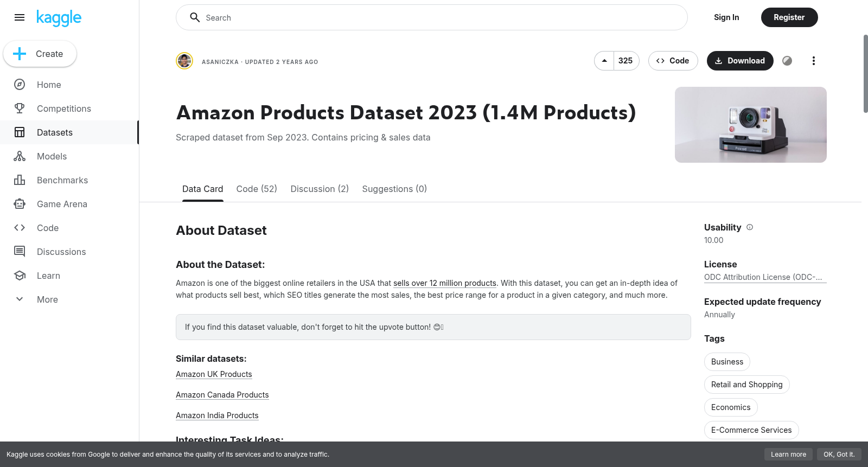
Task: Click the Competitions trophy icon
Action: [20, 108]
